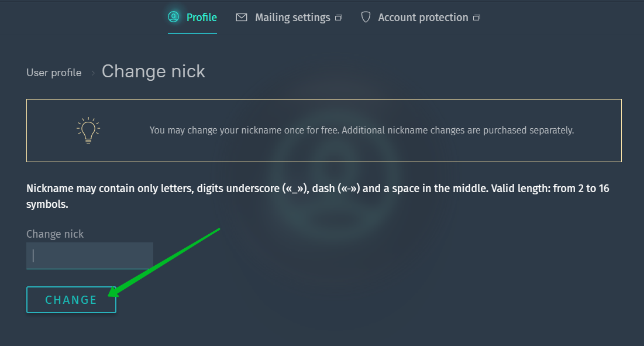Click the underline beneath the Profile tab
This screenshot has height=346, width=644.
192,33
